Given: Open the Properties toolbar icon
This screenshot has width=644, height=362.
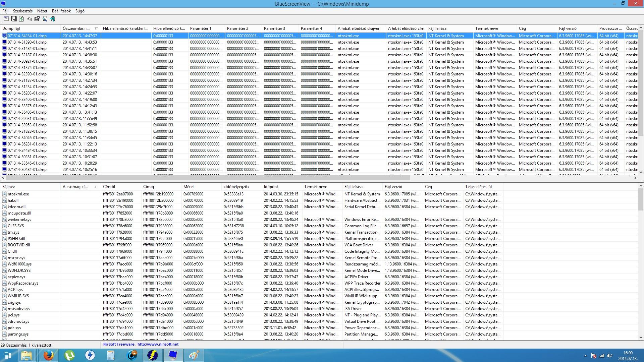Looking at the screenshot, I should tap(37, 19).
